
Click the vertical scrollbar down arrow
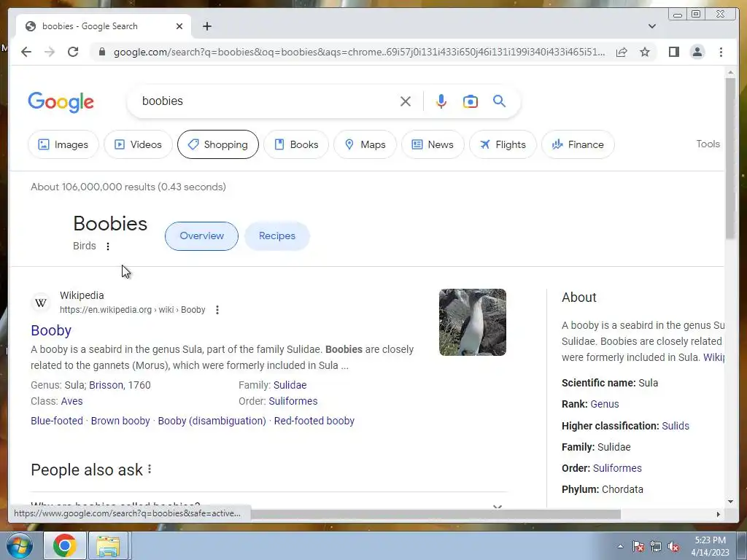click(731, 502)
